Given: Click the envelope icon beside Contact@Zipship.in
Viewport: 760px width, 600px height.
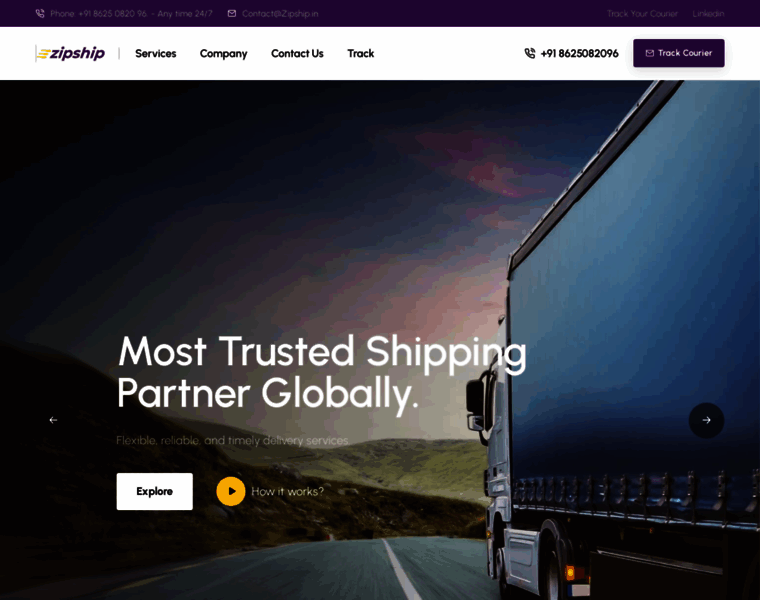Looking at the screenshot, I should [x=232, y=14].
